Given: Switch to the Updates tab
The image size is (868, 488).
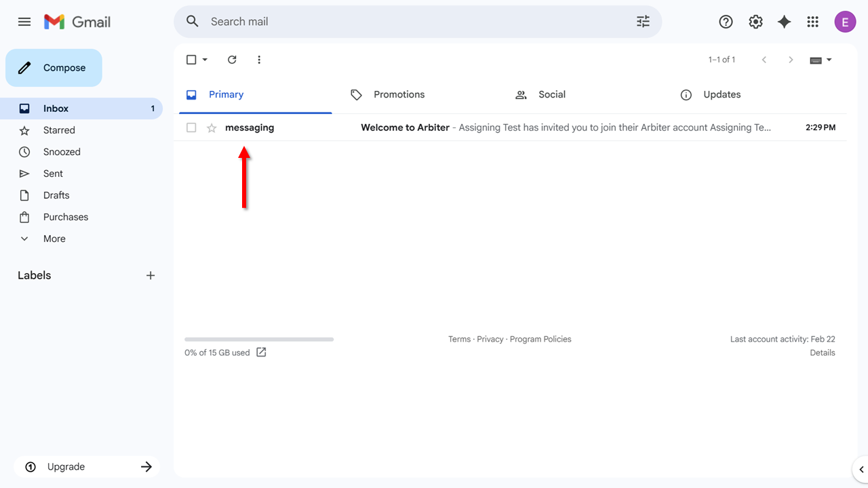Looking at the screenshot, I should (750, 95).
